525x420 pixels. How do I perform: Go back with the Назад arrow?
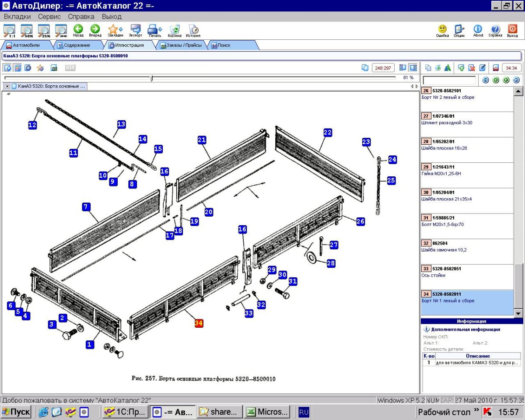pos(78,30)
